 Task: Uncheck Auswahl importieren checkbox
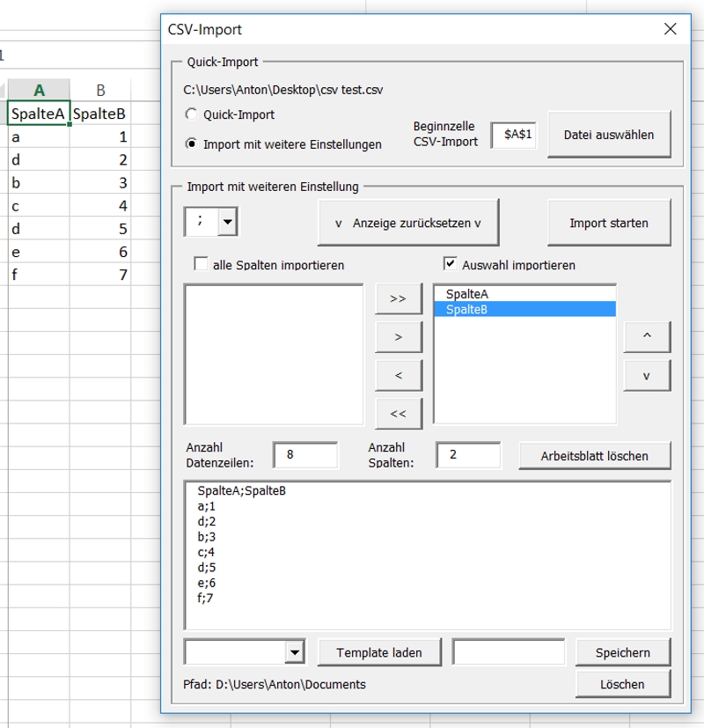[450, 264]
